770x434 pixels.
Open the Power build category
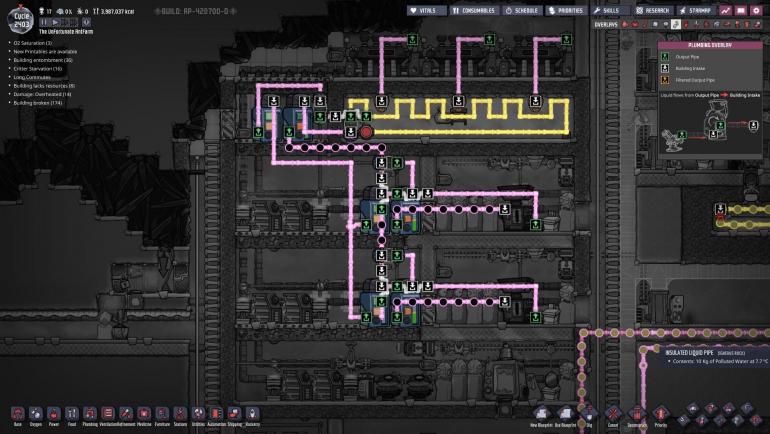click(x=54, y=415)
